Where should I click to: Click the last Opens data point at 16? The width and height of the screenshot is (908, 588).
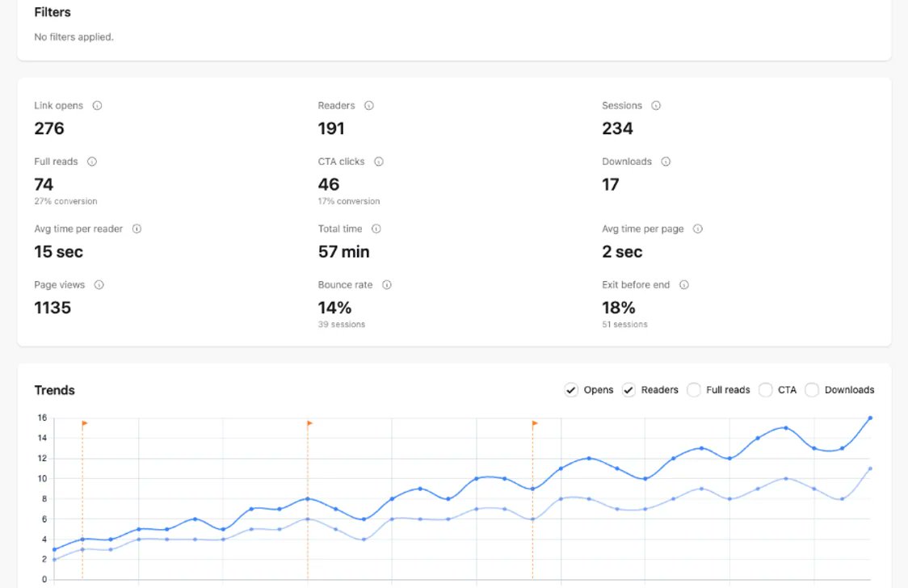(x=870, y=418)
